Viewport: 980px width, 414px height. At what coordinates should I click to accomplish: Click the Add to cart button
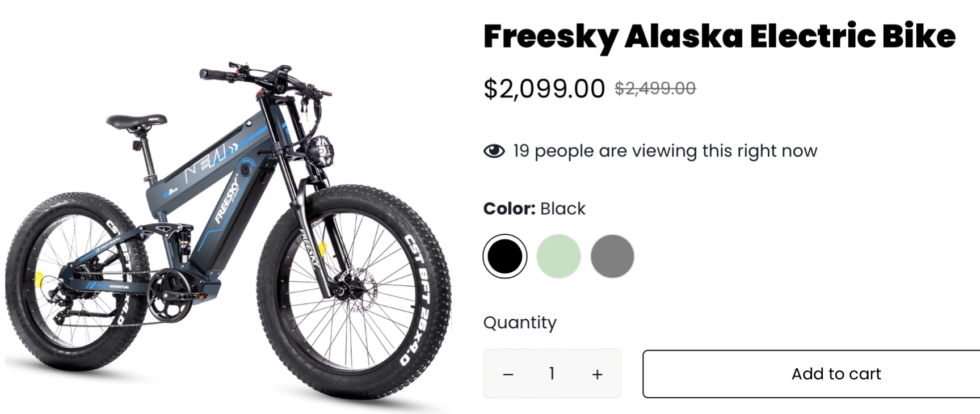836,374
